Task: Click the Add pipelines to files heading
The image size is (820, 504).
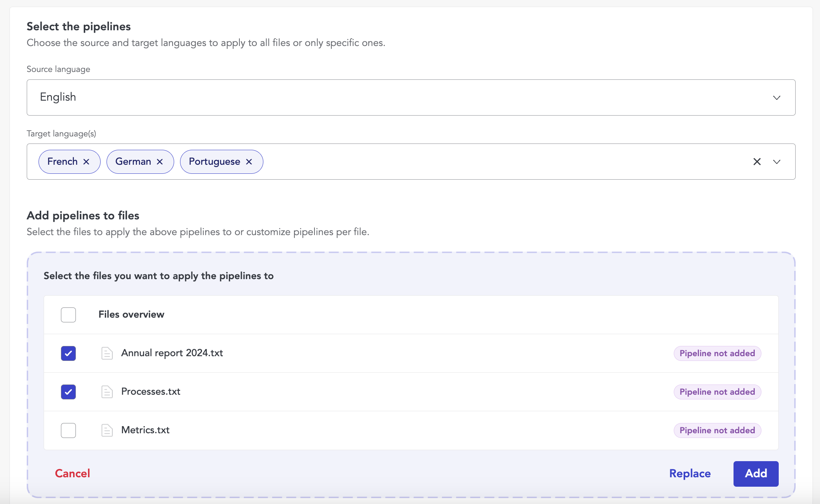Action: (83, 215)
